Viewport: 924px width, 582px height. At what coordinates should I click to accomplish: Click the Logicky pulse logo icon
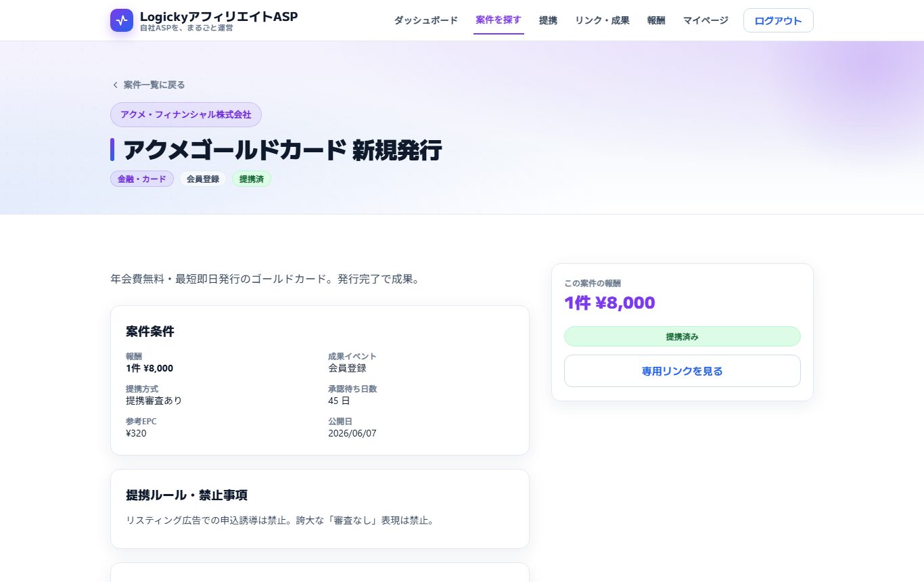[122, 20]
